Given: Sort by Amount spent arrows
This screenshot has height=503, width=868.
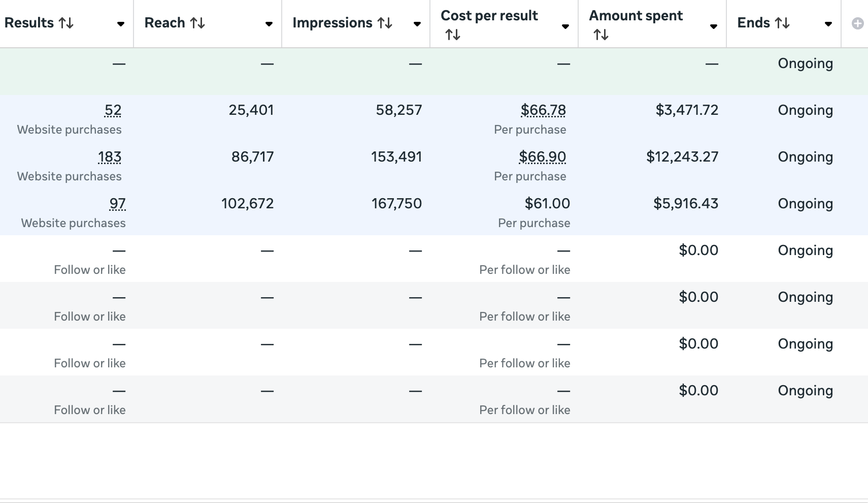Looking at the screenshot, I should [x=601, y=35].
